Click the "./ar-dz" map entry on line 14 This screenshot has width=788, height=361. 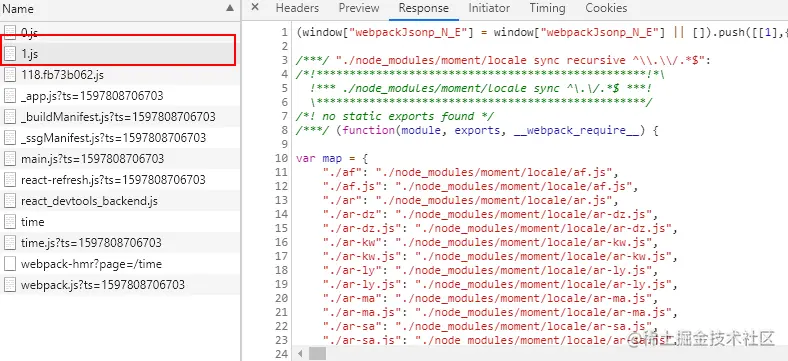[490, 214]
